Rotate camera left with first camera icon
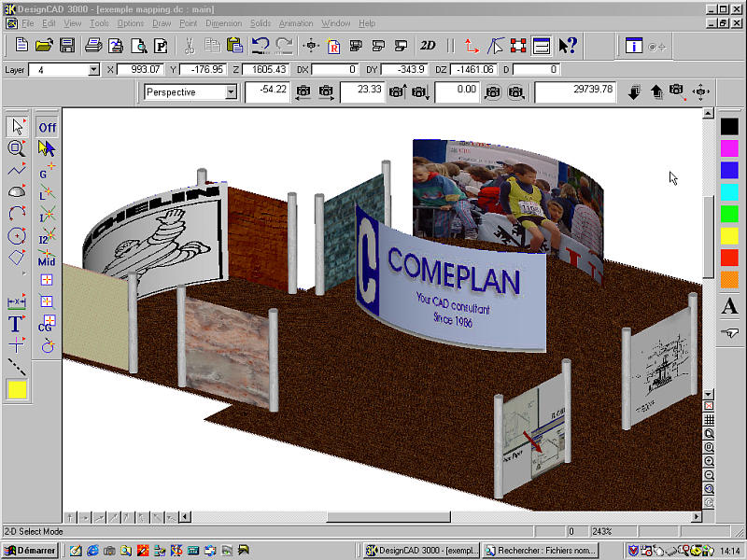This screenshot has width=747, height=560. click(x=303, y=91)
